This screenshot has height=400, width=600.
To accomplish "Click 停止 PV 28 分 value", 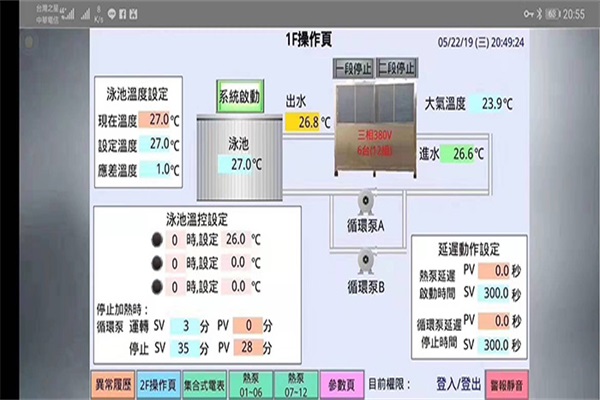I will 248,347.
